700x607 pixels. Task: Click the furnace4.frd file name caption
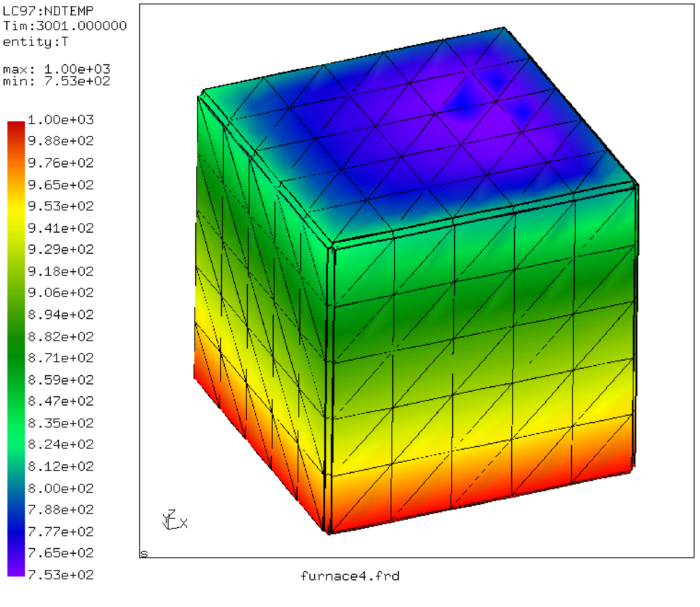pos(350,576)
